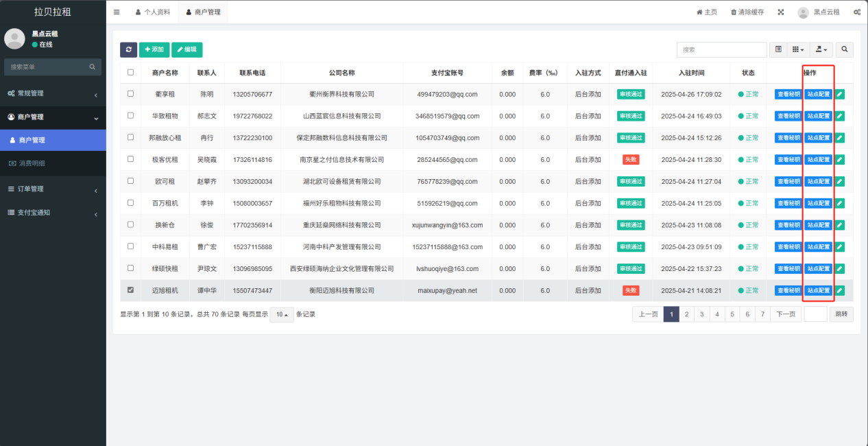Click 查看秘钥 for 迈旭租机

pyautogui.click(x=788, y=291)
